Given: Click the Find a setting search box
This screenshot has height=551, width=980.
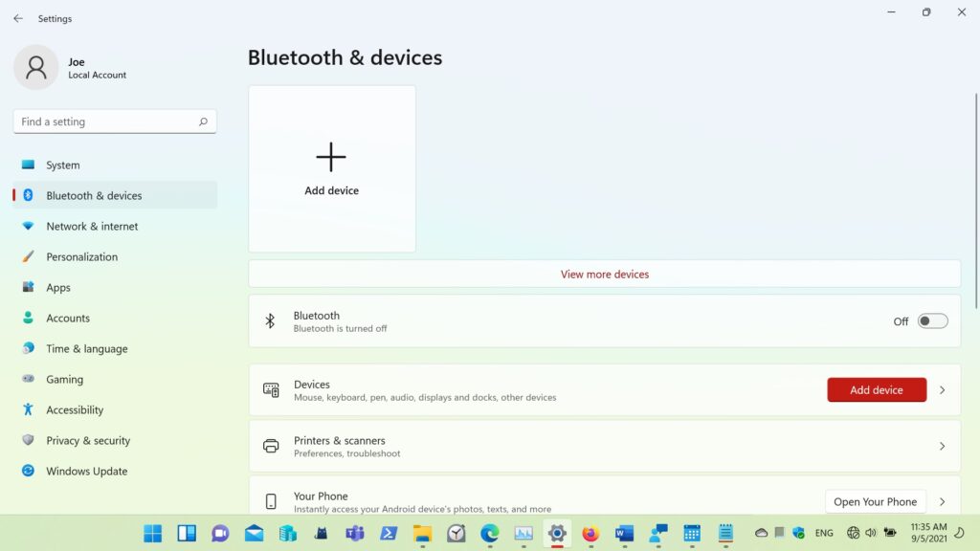Looking at the screenshot, I should point(105,122).
